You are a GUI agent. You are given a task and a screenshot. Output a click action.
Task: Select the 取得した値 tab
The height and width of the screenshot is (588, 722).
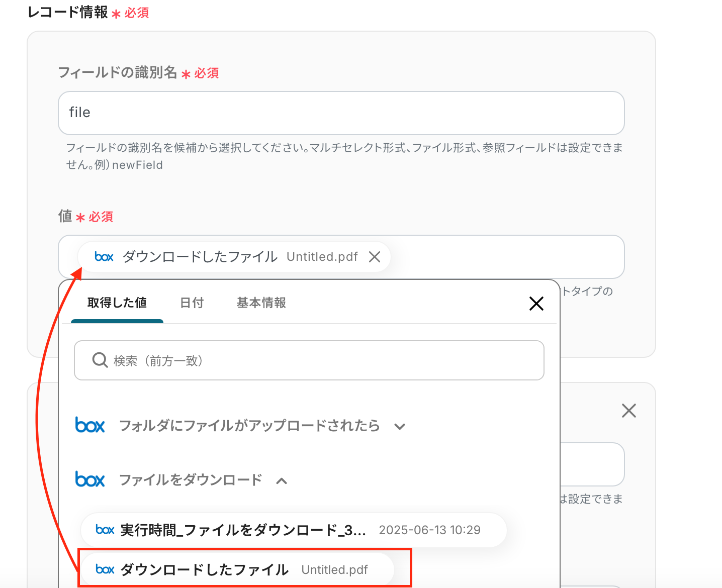point(117,303)
